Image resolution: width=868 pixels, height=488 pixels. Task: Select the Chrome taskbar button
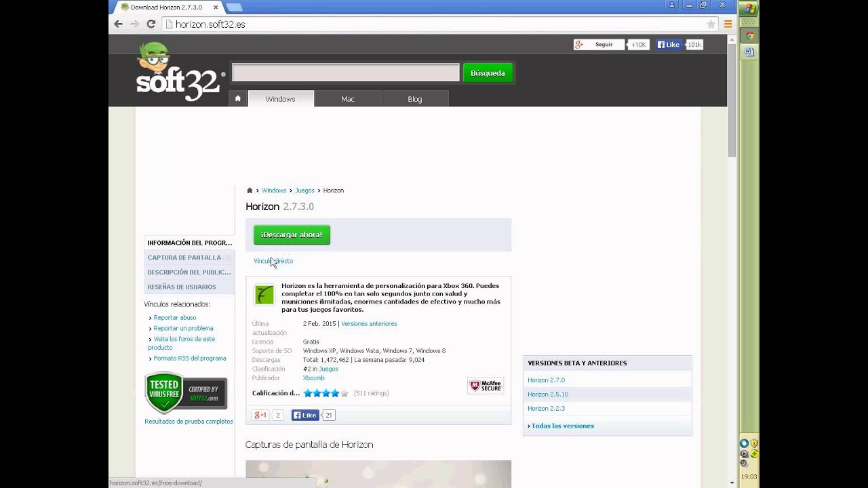pos(749,37)
